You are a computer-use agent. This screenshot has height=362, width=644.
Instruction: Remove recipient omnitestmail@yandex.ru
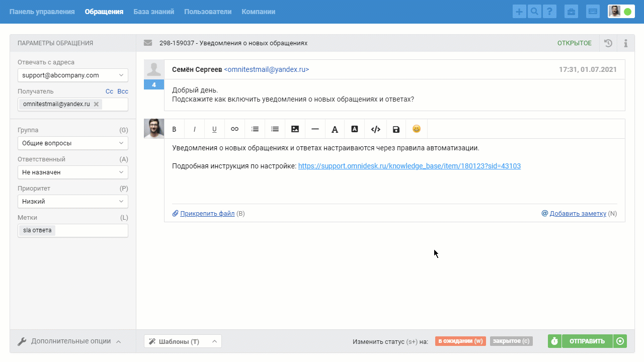coord(96,104)
